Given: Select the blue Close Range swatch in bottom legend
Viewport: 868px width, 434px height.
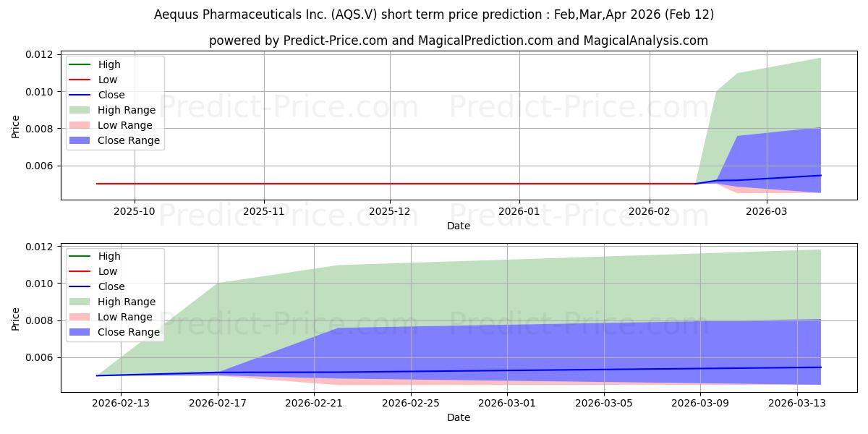Looking at the screenshot, I should (x=82, y=332).
